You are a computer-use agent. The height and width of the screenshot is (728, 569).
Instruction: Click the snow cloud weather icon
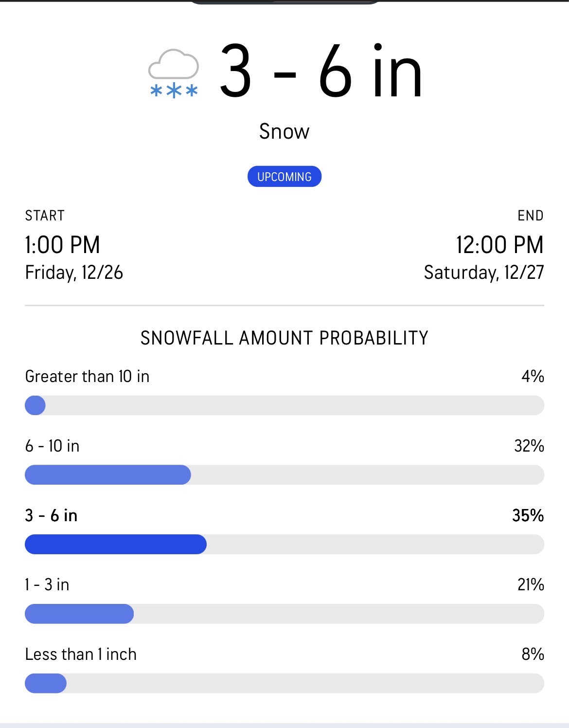[174, 73]
